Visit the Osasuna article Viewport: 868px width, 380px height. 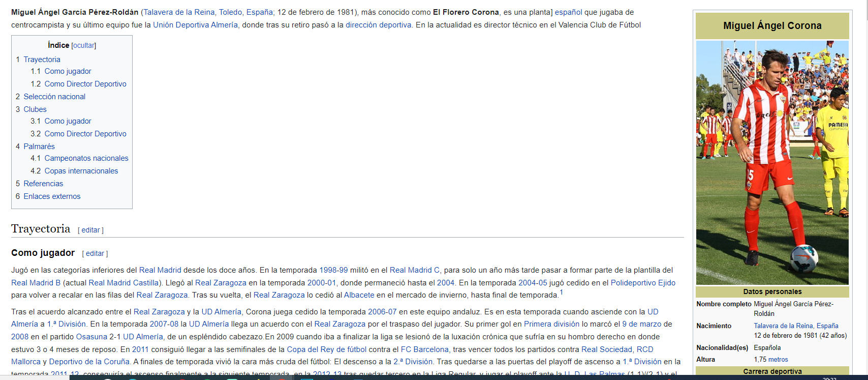point(91,337)
